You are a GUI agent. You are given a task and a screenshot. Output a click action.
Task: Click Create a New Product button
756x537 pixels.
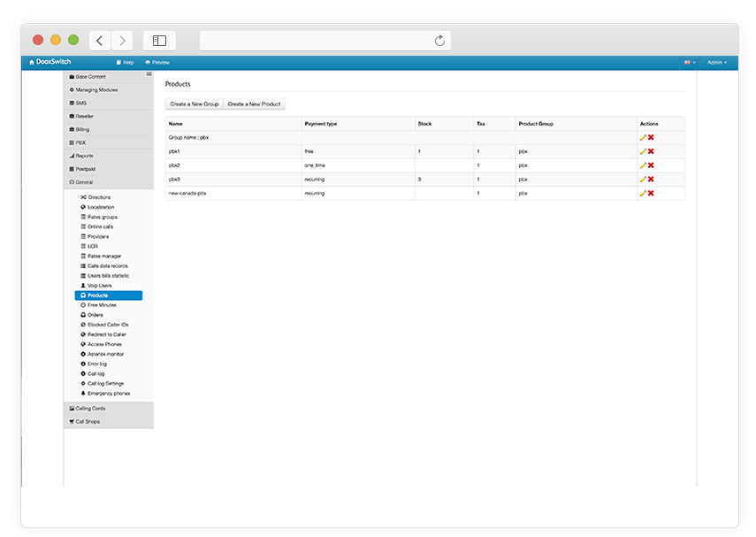pos(254,104)
